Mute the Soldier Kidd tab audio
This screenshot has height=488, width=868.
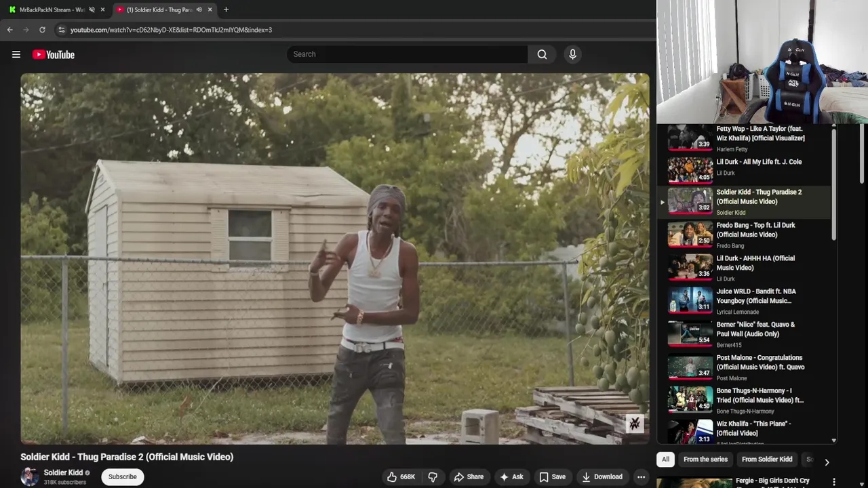point(199,9)
